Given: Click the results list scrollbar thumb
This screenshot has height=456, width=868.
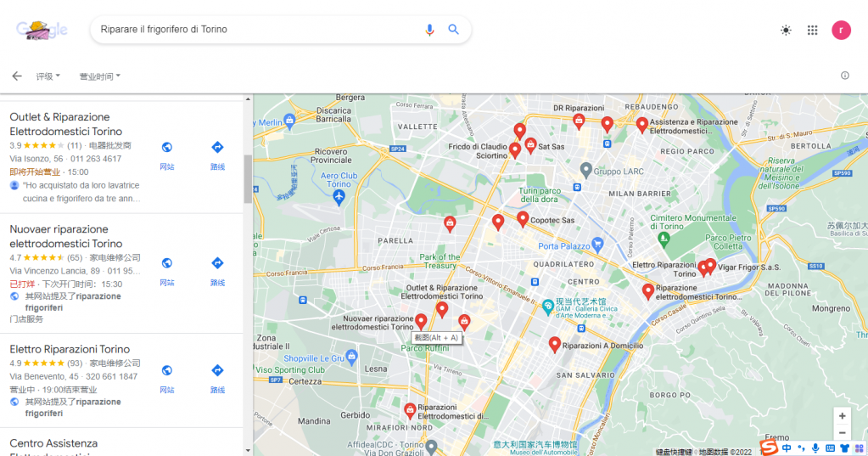Looking at the screenshot, I should click(248, 179).
